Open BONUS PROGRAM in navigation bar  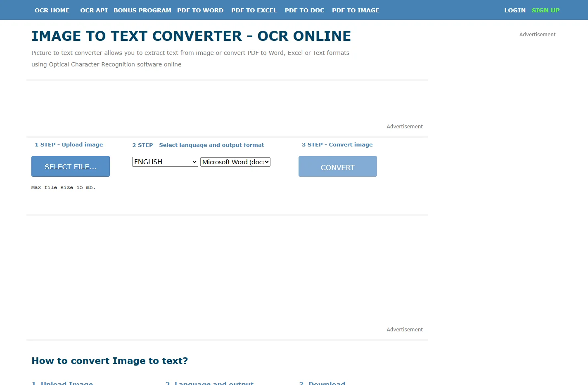click(x=142, y=10)
